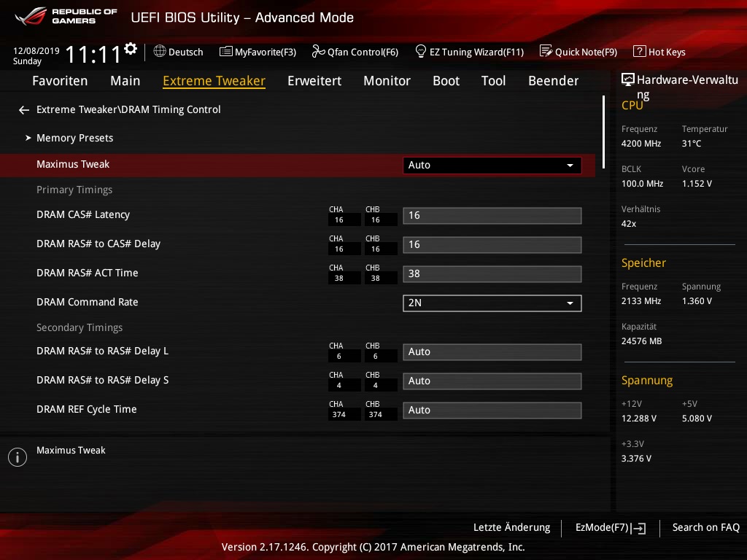
Task: Click the 12/08/2019 date text
Action: point(36,50)
